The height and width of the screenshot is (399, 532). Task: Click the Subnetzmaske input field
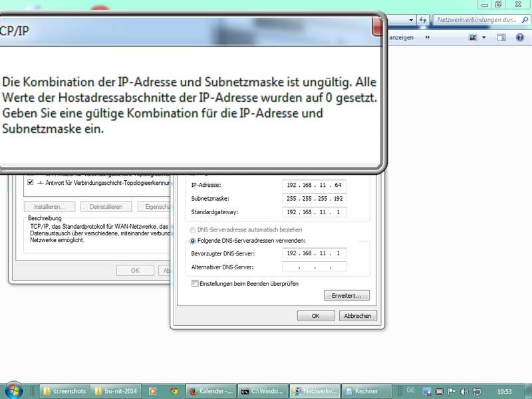coord(314,199)
